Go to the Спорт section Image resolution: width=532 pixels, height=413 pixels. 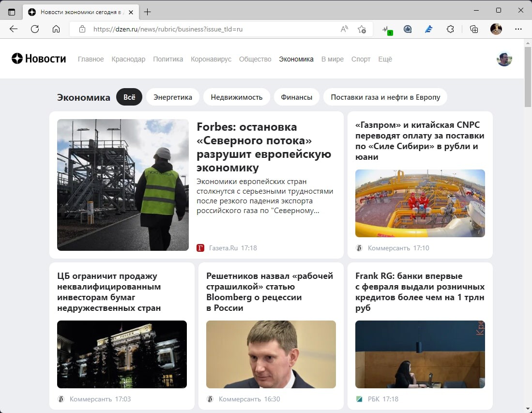point(361,59)
